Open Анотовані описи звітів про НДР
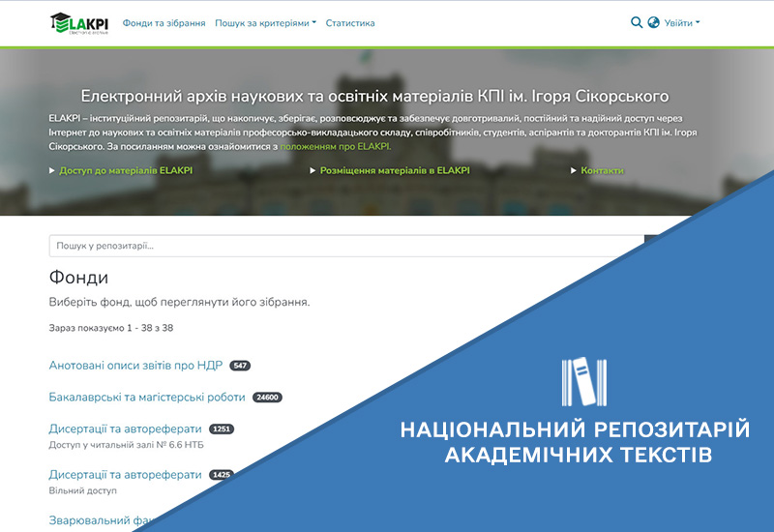This screenshot has width=774, height=532. click(x=135, y=366)
